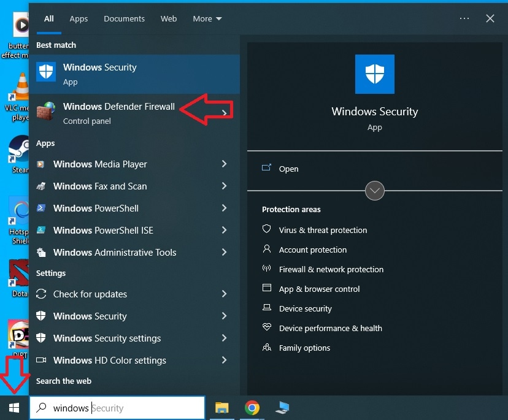Open App & browser control link

pyautogui.click(x=320, y=289)
